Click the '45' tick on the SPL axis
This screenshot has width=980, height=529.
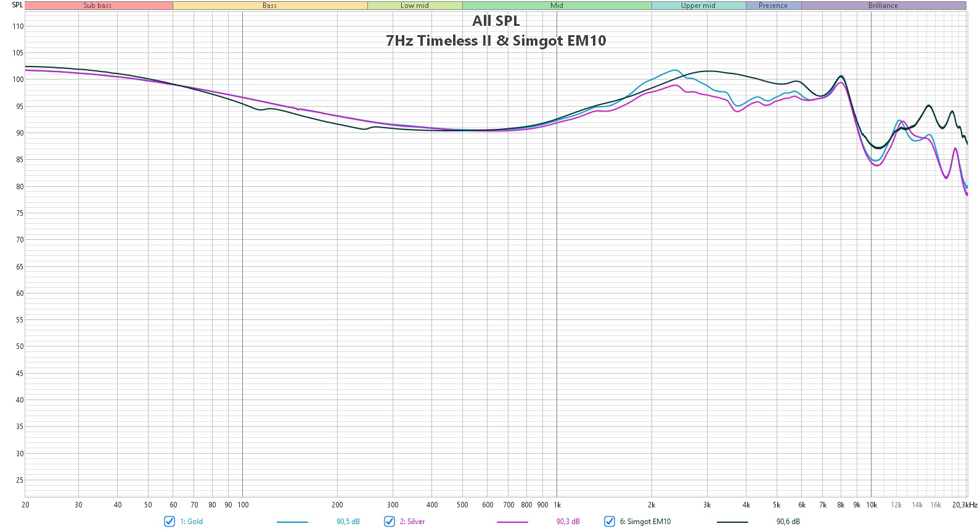[x=20, y=374]
